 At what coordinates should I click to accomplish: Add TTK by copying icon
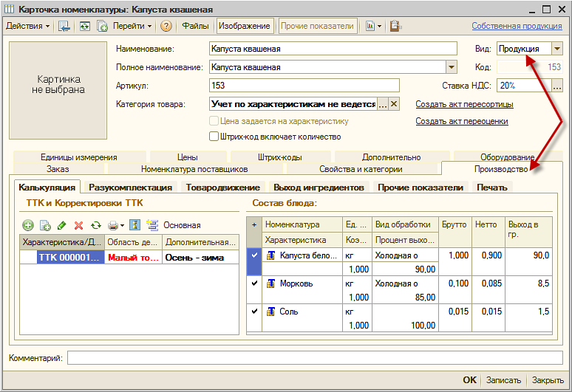click(x=45, y=225)
